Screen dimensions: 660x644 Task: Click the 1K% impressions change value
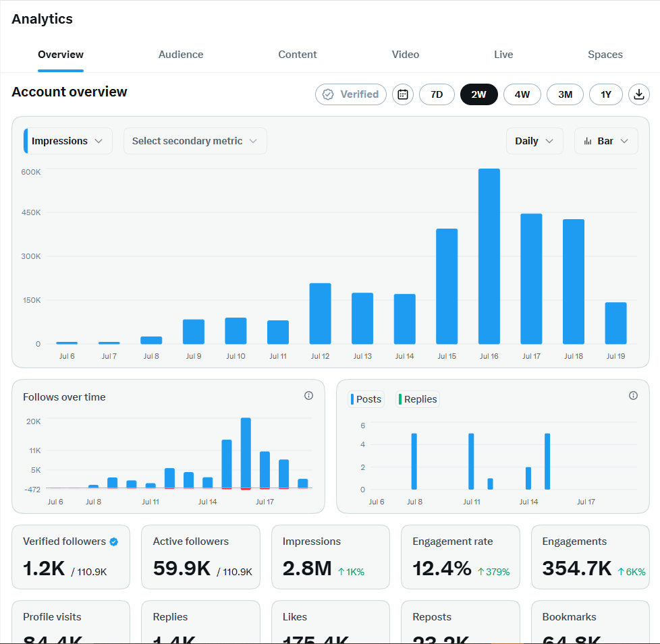pos(351,572)
